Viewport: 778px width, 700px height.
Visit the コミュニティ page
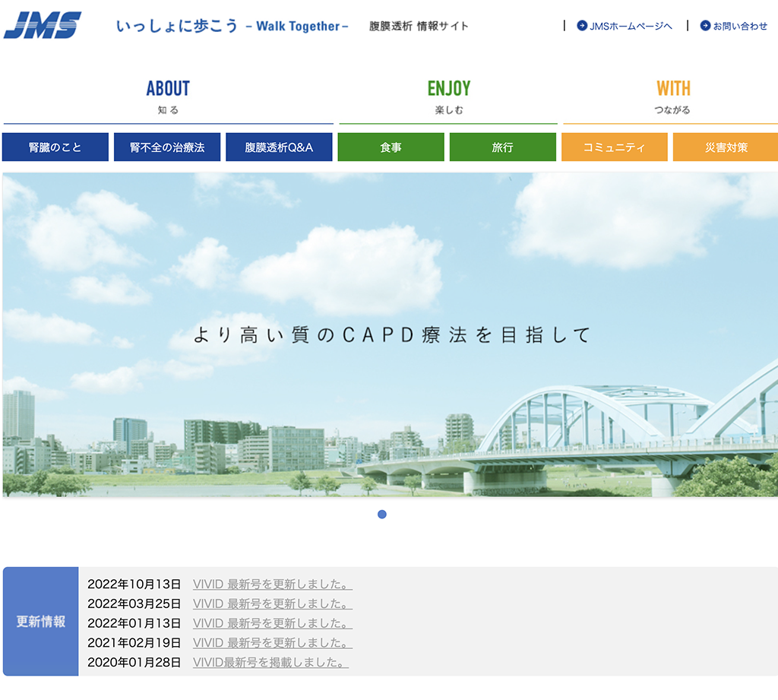[614, 147]
